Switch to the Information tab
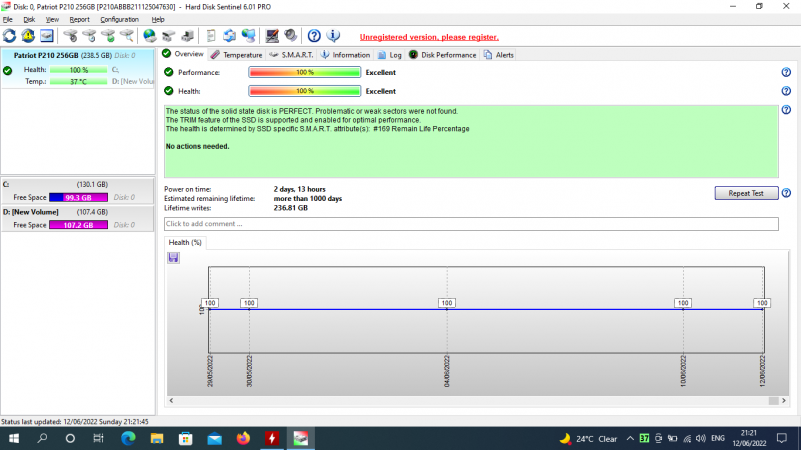 (345, 55)
